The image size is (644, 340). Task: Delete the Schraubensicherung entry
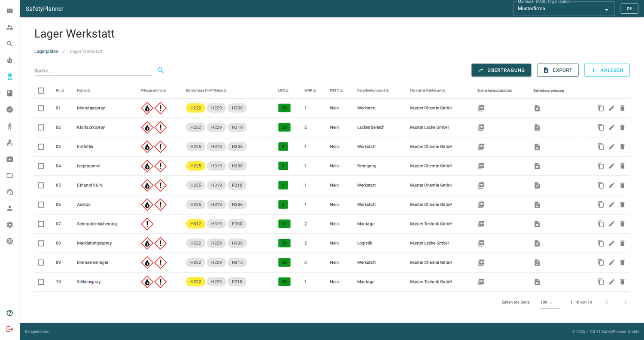coord(623,224)
